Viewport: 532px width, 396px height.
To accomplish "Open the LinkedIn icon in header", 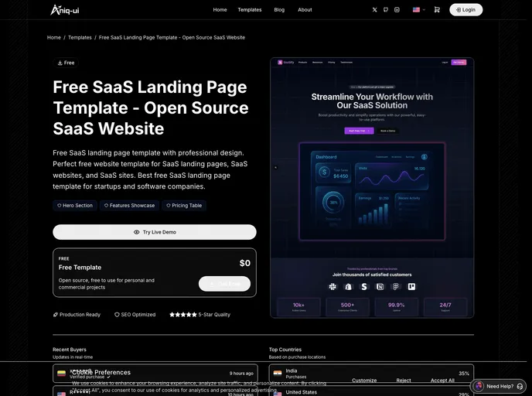I will pyautogui.click(x=397, y=10).
